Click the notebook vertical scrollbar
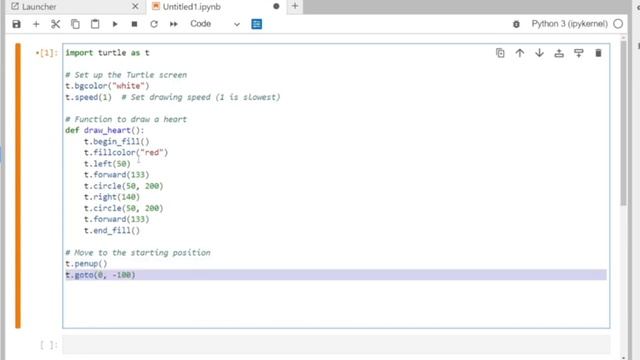The width and height of the screenshot is (640, 360). (x=623, y=122)
